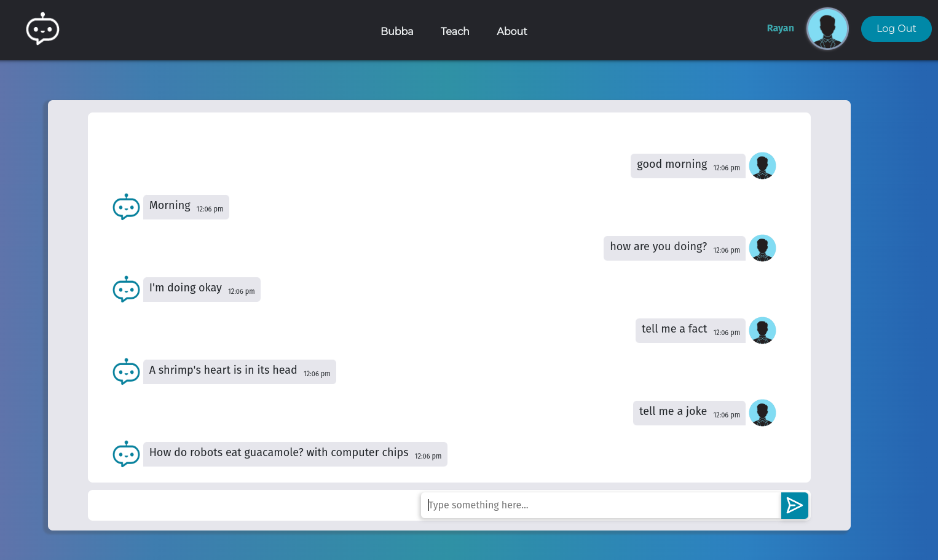Click the 'A shrimp's heart is in its head' bubble
The width and height of the screenshot is (938, 560).
(239, 371)
